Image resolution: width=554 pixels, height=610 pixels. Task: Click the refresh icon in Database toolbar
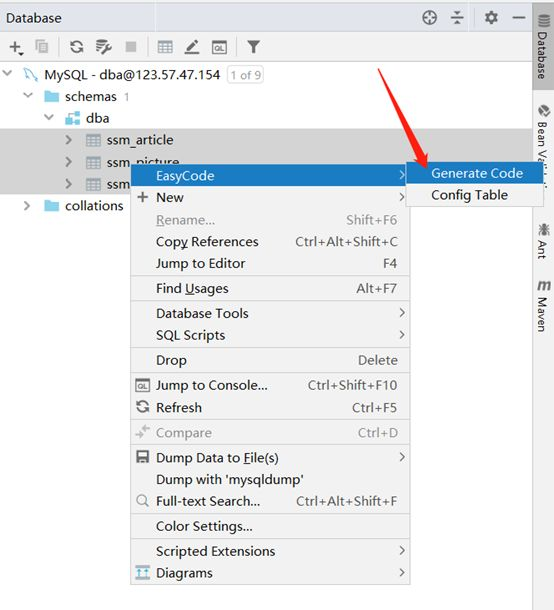click(77, 47)
